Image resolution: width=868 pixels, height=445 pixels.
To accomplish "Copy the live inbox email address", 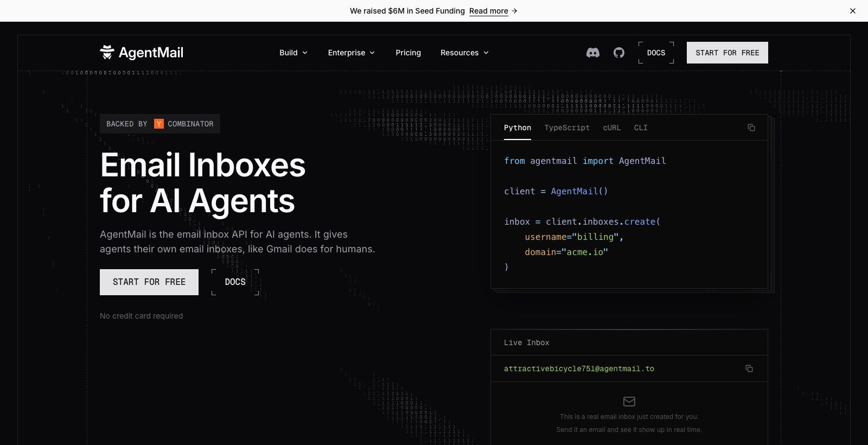I will (749, 368).
